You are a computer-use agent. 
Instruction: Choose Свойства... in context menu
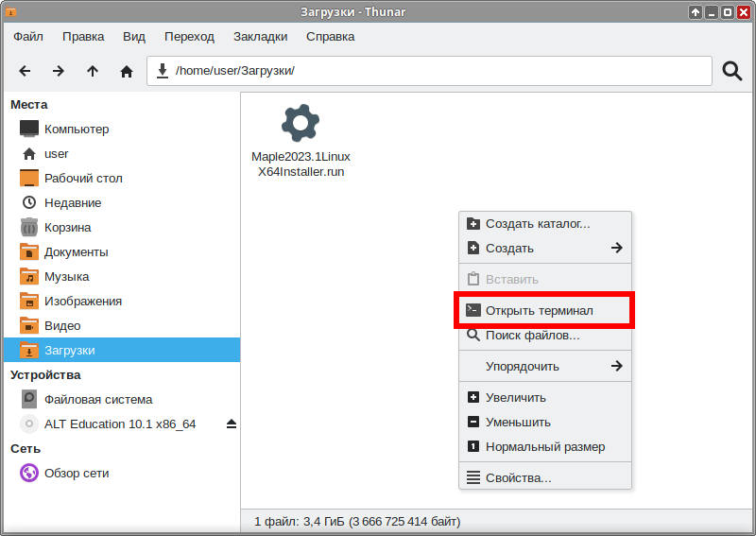click(x=545, y=478)
